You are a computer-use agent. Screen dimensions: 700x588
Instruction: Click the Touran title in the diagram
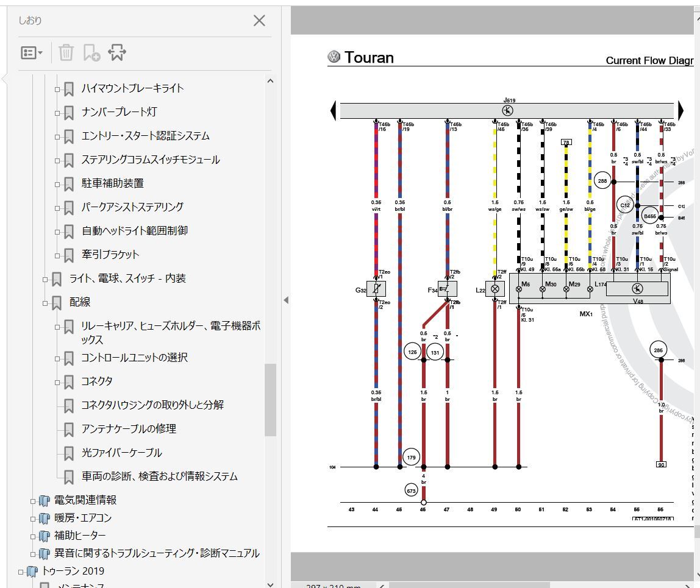369,57
